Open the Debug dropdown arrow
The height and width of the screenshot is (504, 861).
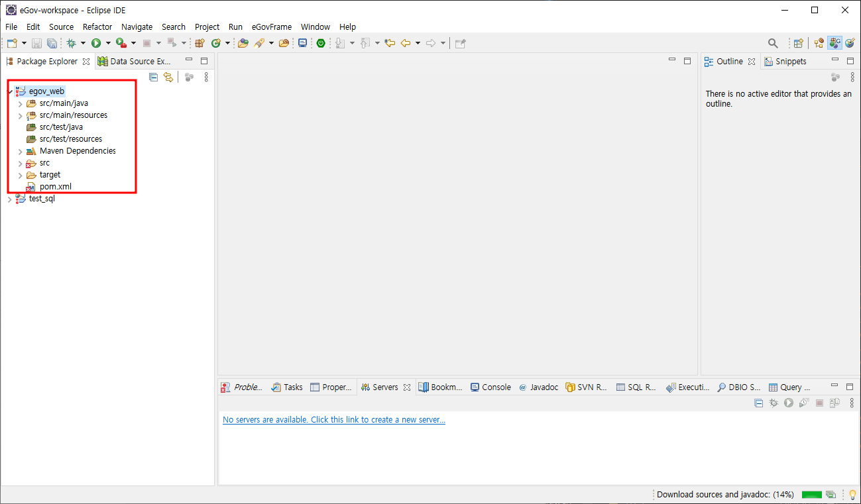[x=83, y=43]
